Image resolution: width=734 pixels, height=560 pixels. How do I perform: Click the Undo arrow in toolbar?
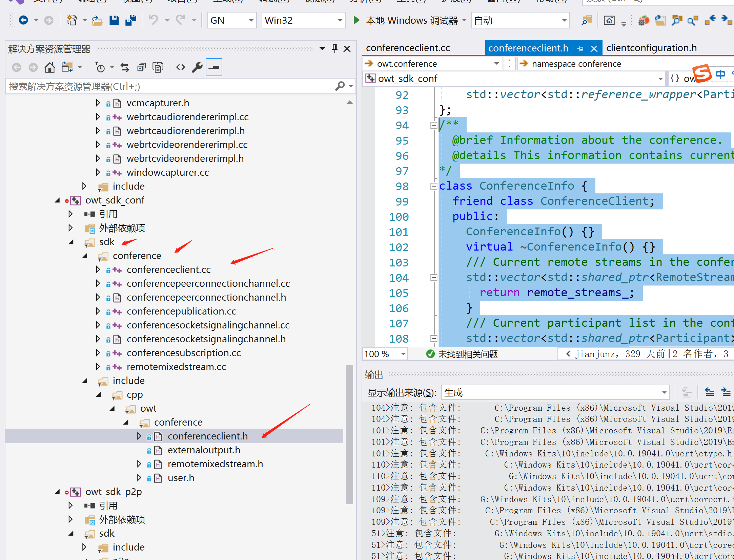click(154, 20)
